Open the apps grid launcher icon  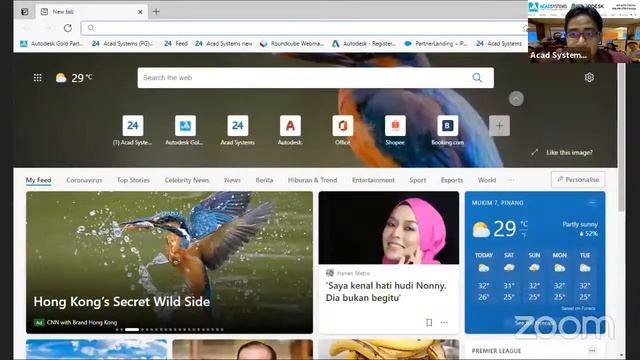(38, 78)
